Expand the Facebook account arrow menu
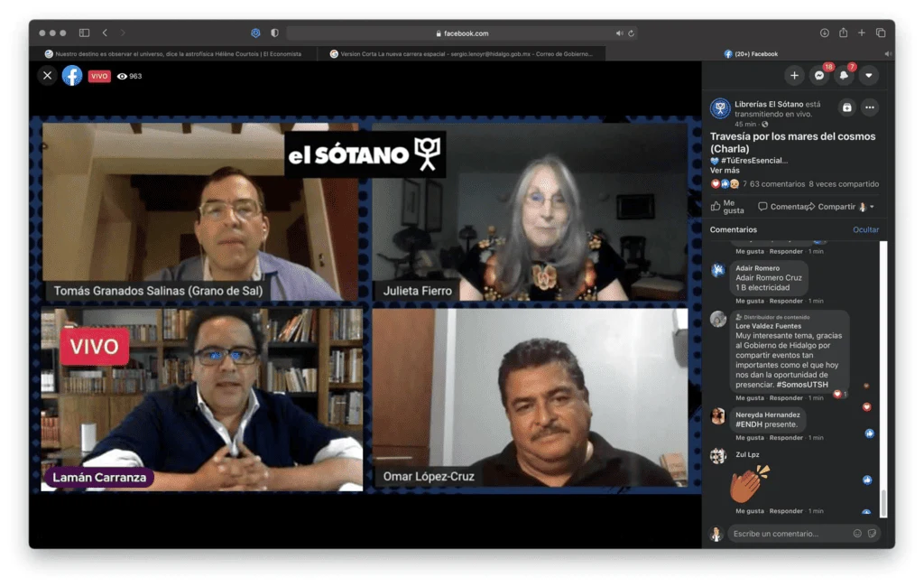This screenshot has height=587, width=924. coord(869,76)
